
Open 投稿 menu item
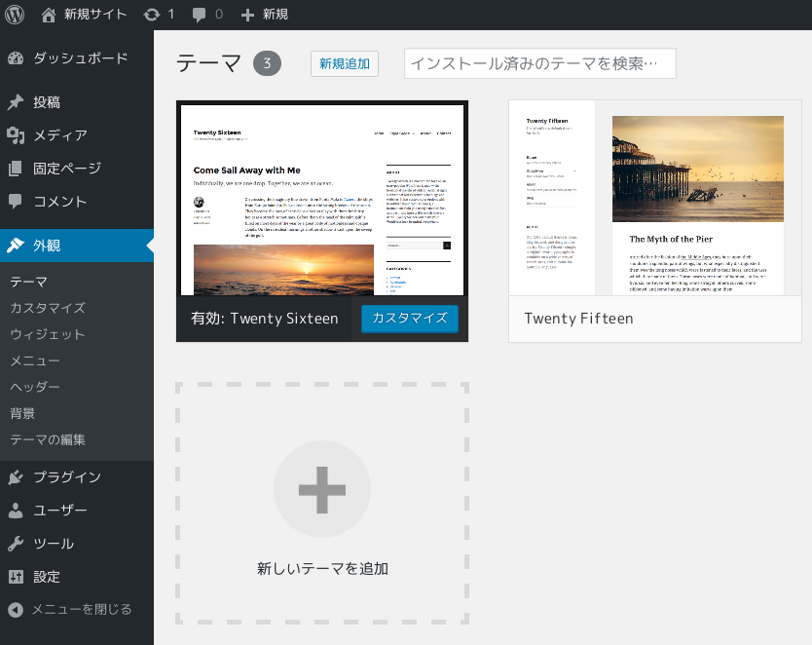77,102
